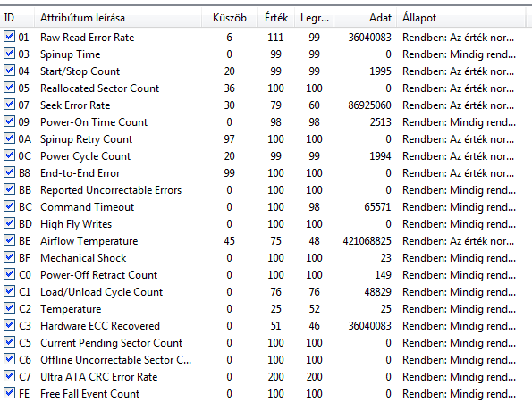Click data value 421068825 for Airflow Temperature
532x402 pixels.
tap(367, 240)
